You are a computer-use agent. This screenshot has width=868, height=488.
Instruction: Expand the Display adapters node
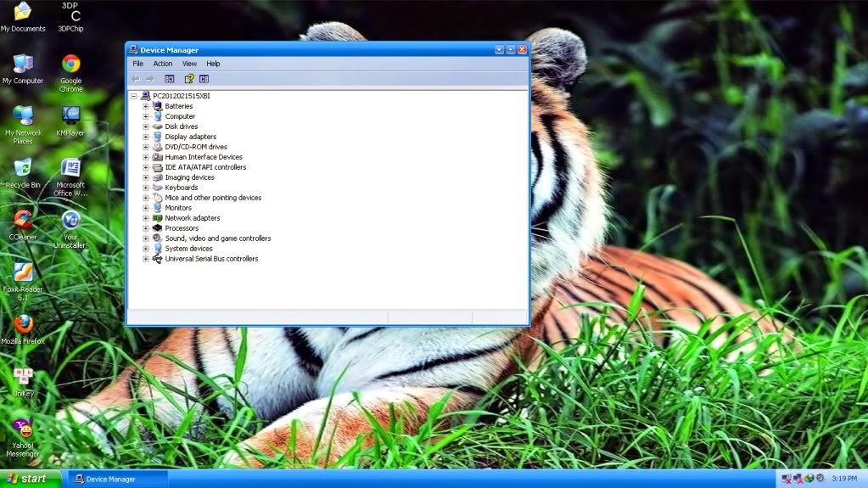(x=146, y=137)
